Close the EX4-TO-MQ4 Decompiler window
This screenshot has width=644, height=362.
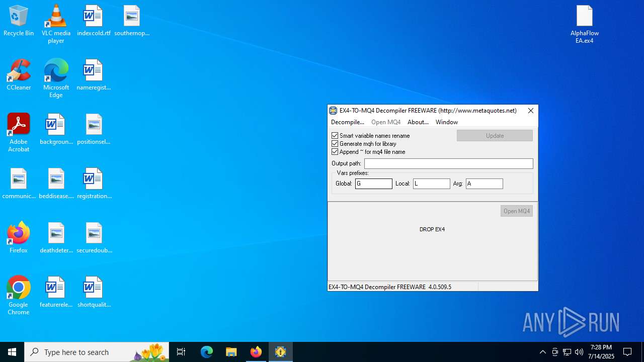(530, 111)
